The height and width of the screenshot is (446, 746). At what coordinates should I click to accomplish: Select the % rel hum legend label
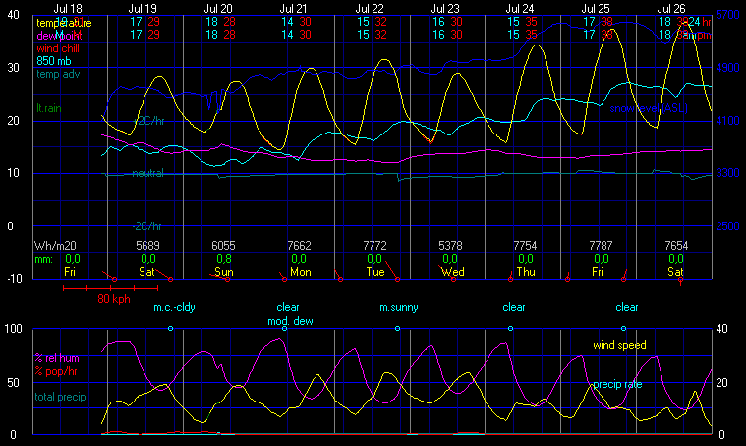57,358
